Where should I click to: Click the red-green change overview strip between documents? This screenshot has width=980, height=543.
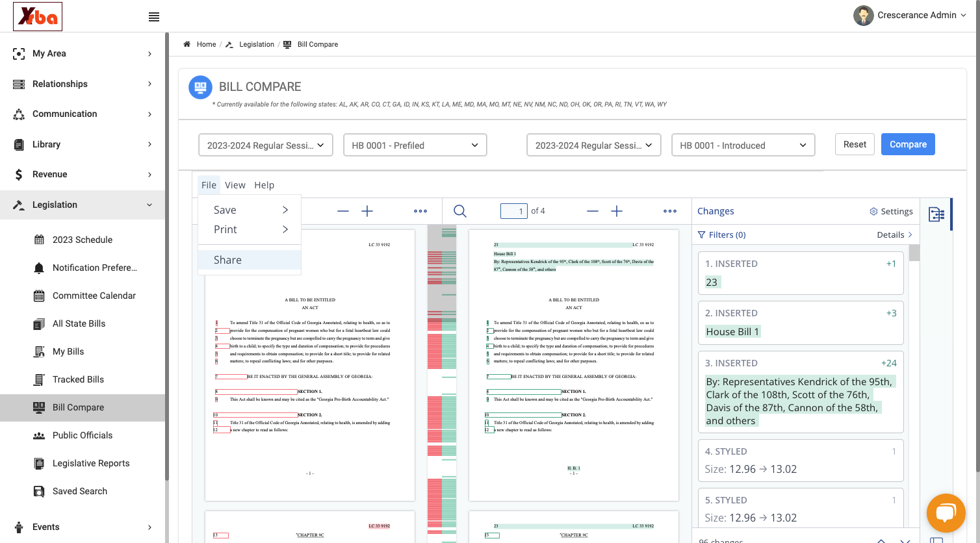pyautogui.click(x=442, y=383)
